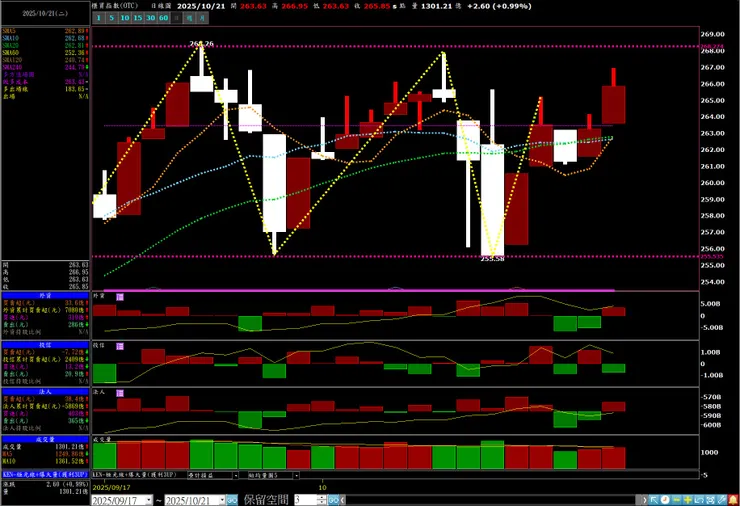The height and width of the screenshot is (506, 740).
Task: Click the magenta 268.274 price level marker
Action: [x=712, y=46]
